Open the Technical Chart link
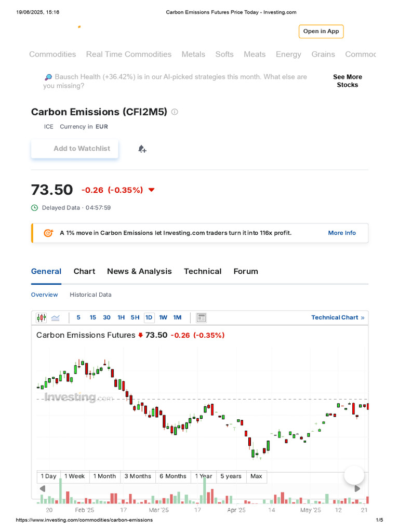 (338, 317)
